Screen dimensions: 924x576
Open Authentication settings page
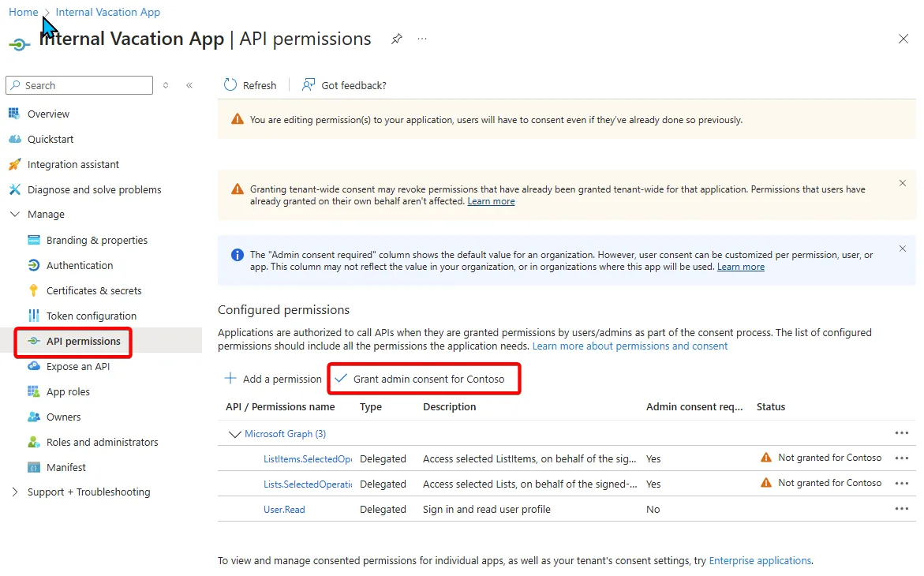[80, 265]
